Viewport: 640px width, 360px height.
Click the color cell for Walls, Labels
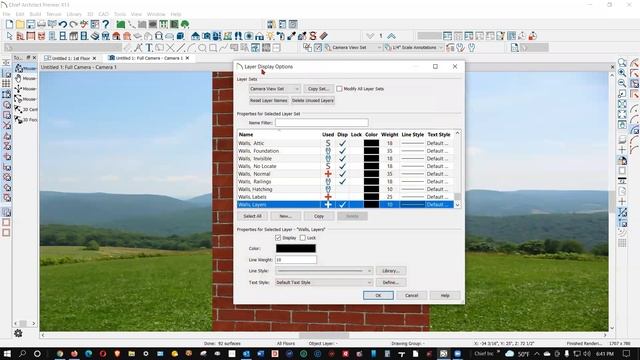(x=371, y=197)
